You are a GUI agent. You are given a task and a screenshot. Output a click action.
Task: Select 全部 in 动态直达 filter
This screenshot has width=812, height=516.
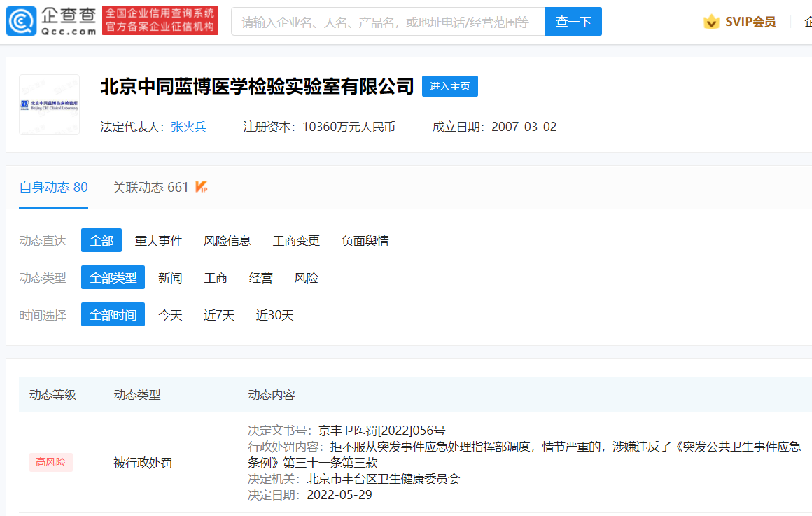click(101, 240)
